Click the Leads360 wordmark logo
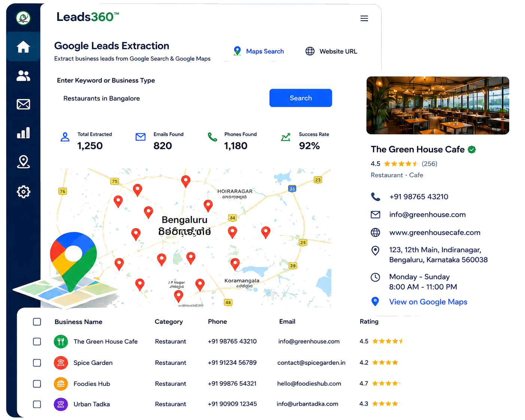This screenshot has width=525, height=420. 88,17
